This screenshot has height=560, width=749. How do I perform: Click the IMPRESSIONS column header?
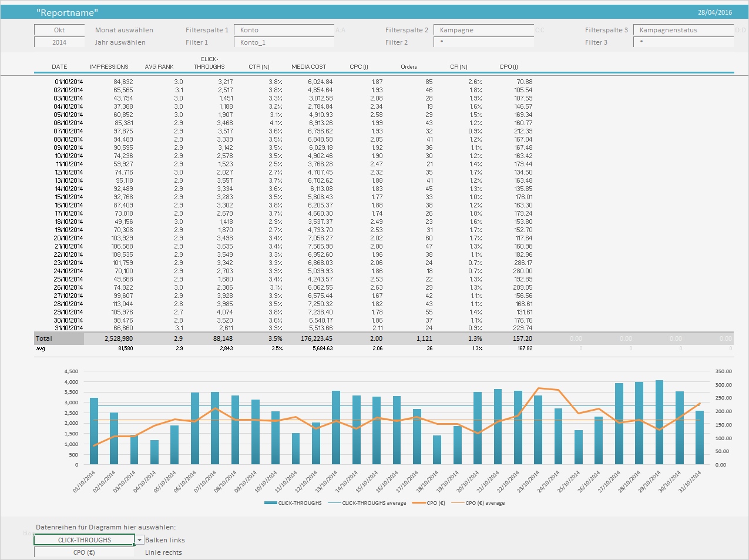pyautogui.click(x=109, y=67)
